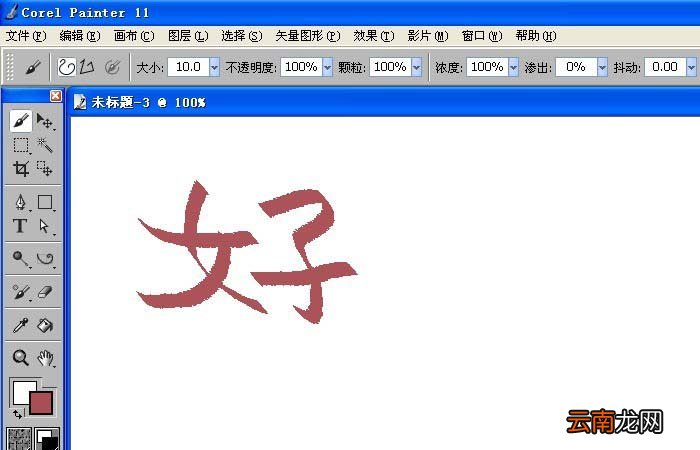Open the 窗口(W) menu

click(x=482, y=36)
